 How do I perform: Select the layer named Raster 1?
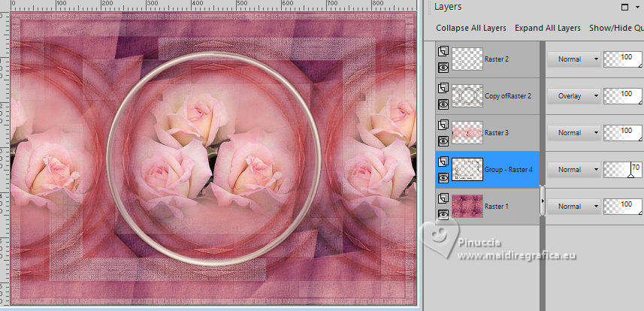(496, 207)
